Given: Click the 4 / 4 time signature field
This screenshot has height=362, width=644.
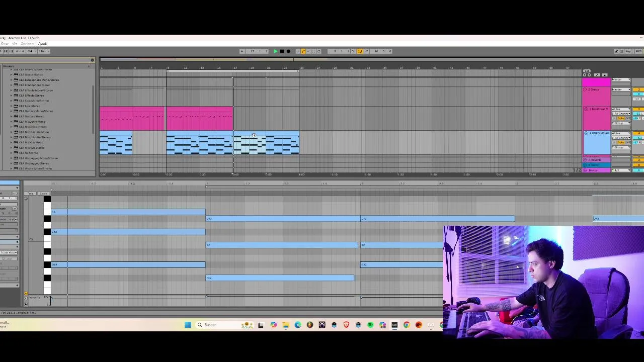Looking at the screenshot, I should 20,51.
